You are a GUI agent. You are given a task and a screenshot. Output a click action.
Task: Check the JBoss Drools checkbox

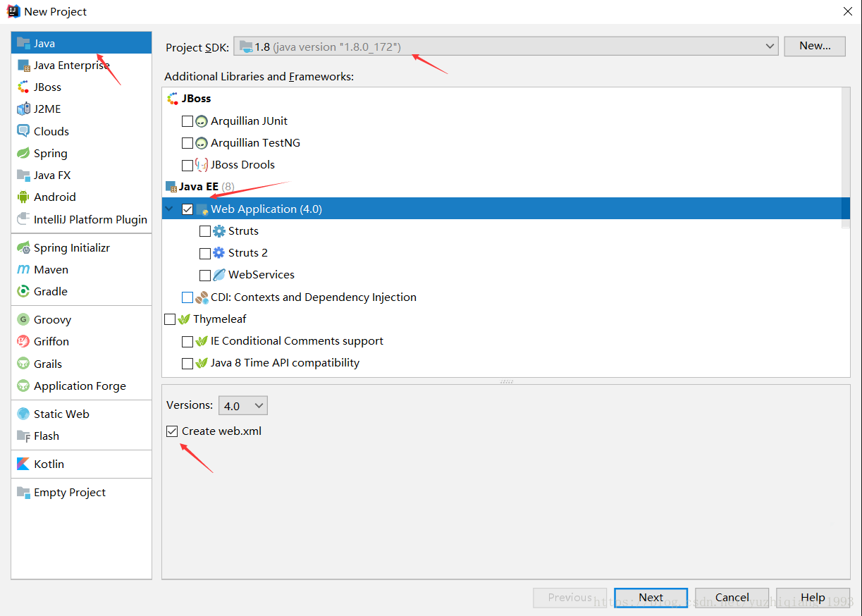[x=187, y=165]
